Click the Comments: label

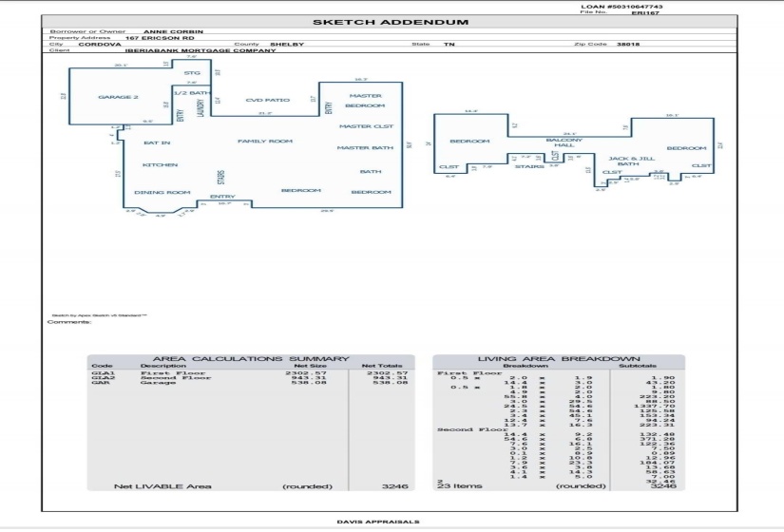coord(69,322)
